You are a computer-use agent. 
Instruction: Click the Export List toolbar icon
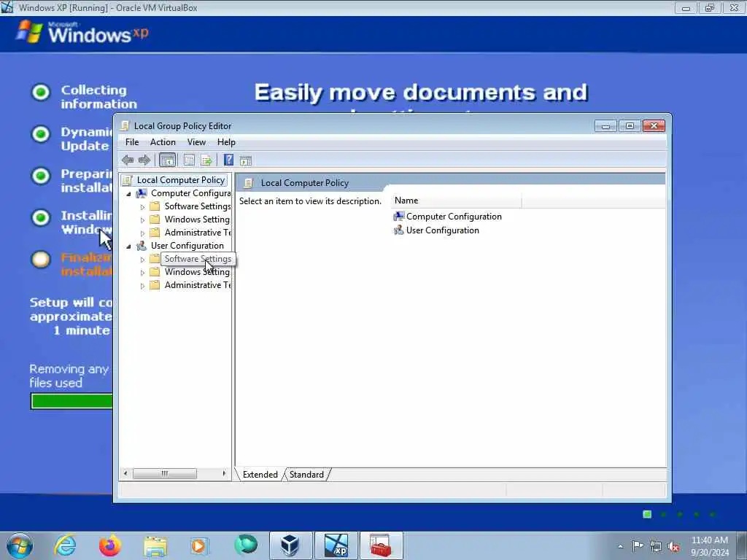click(x=206, y=160)
